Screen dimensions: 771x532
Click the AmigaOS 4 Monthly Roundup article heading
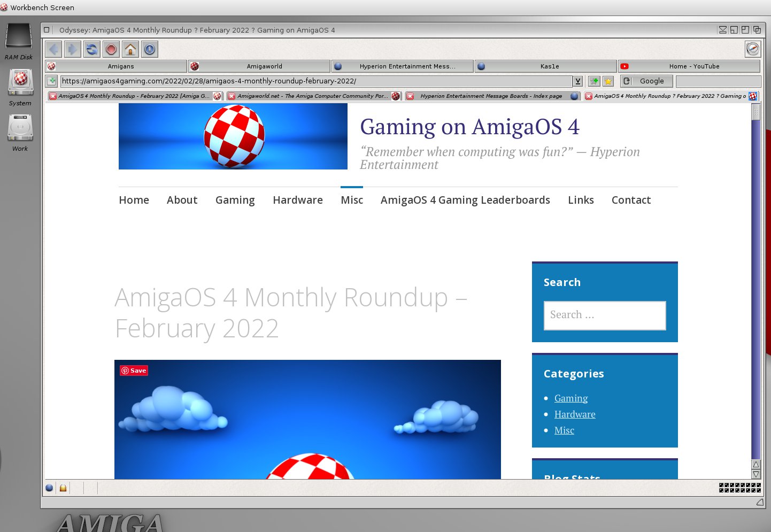coord(291,313)
